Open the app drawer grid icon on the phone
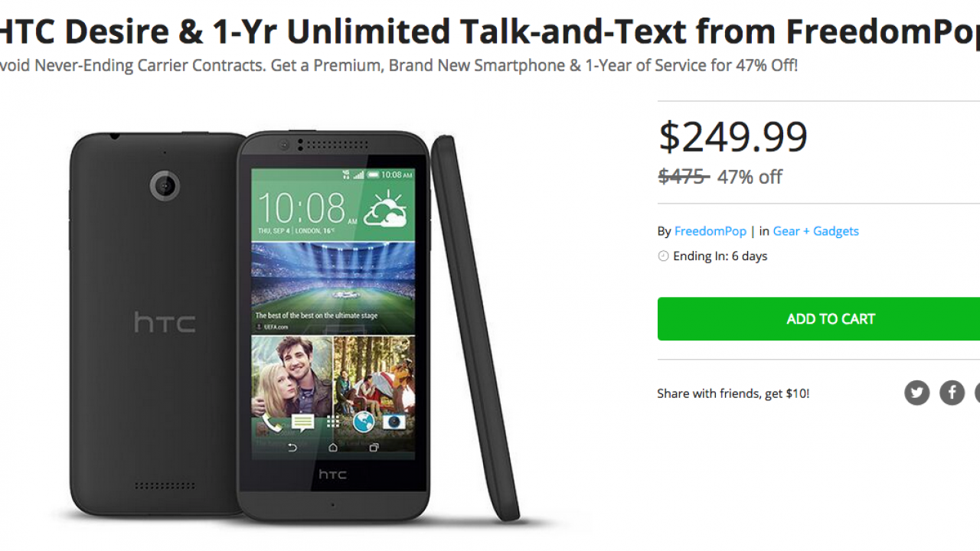The height and width of the screenshot is (551, 980). point(333,422)
